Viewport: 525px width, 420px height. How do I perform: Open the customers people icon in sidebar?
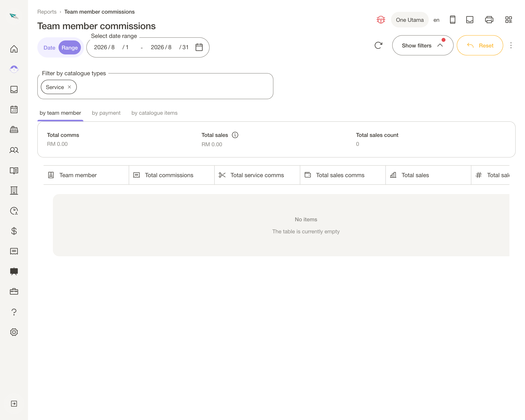[14, 150]
